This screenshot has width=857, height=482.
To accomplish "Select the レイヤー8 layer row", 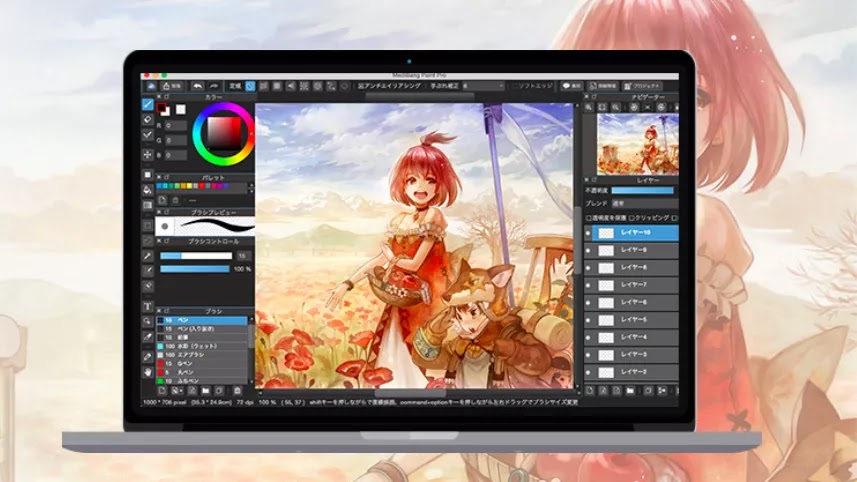I will pos(631,268).
